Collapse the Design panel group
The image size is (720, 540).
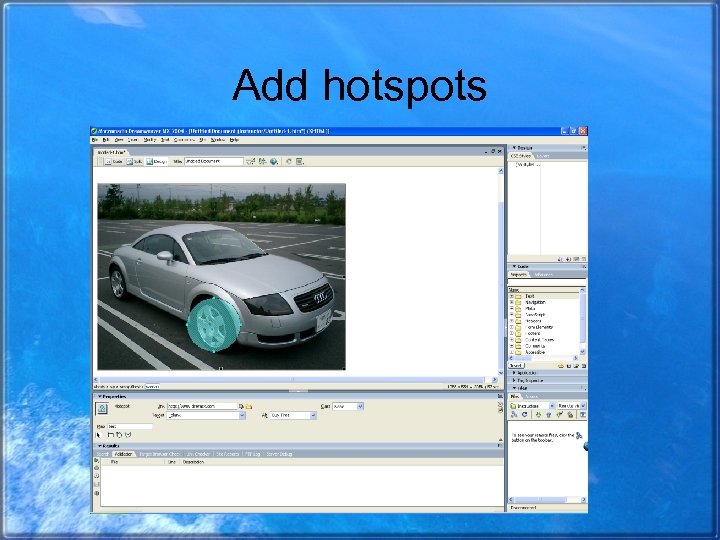tap(514, 148)
